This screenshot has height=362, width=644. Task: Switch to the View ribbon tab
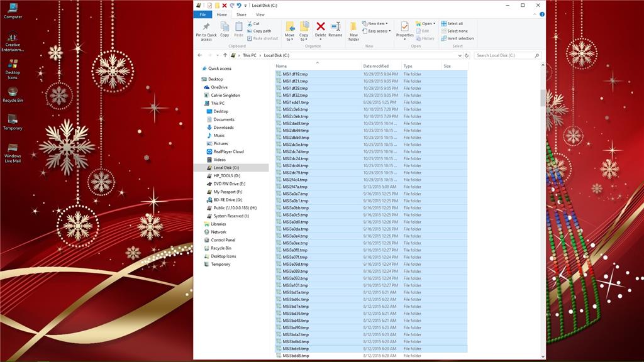260,14
